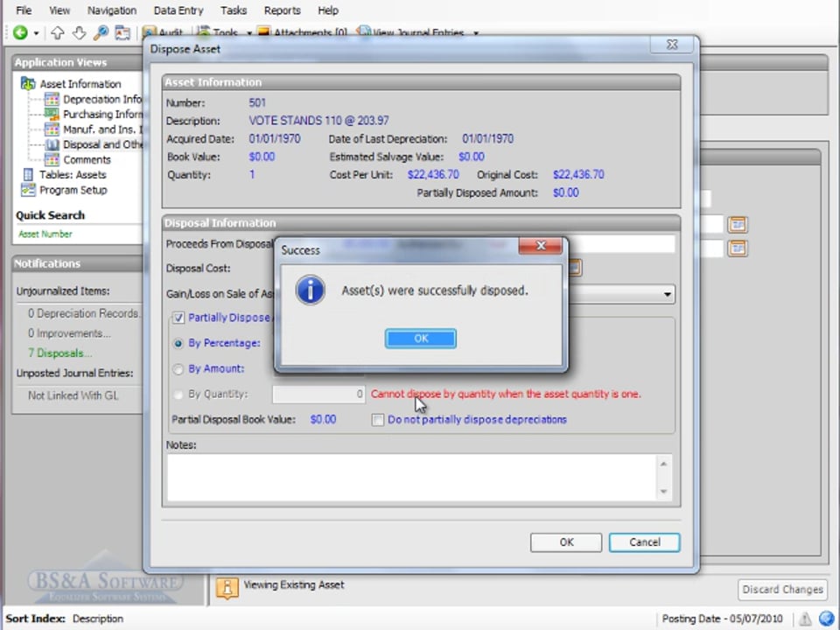Image resolution: width=840 pixels, height=630 pixels.
Task: Click the green Back arrow icon
Action: click(20, 32)
